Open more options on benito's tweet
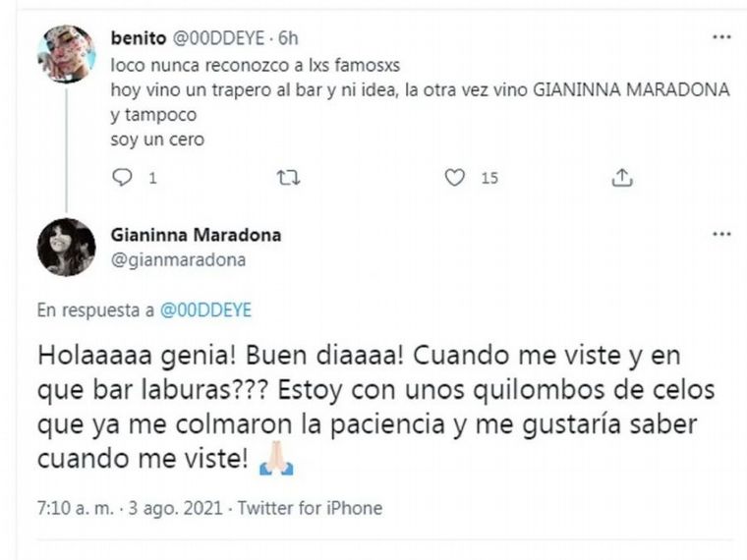Viewport: 747px width, 560px height. pos(720,38)
